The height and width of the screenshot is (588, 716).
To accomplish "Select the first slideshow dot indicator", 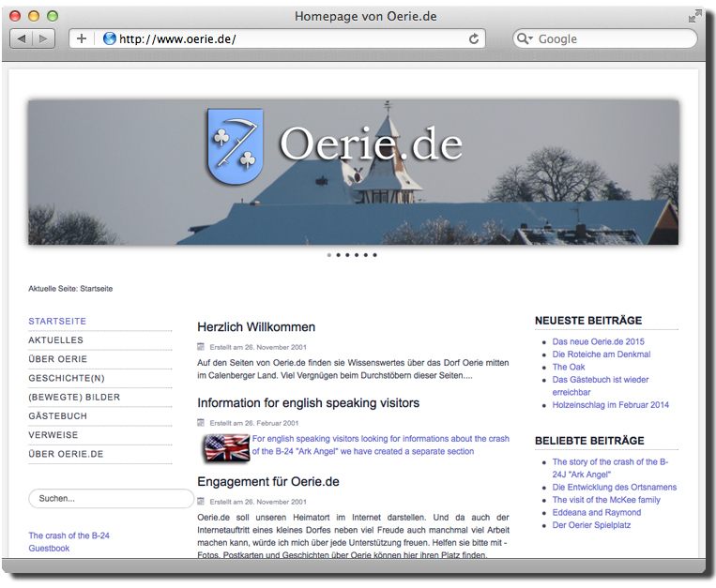I will (329, 255).
